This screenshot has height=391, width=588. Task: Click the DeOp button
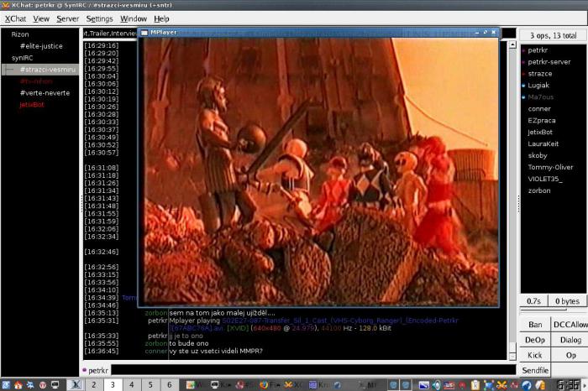coord(535,340)
